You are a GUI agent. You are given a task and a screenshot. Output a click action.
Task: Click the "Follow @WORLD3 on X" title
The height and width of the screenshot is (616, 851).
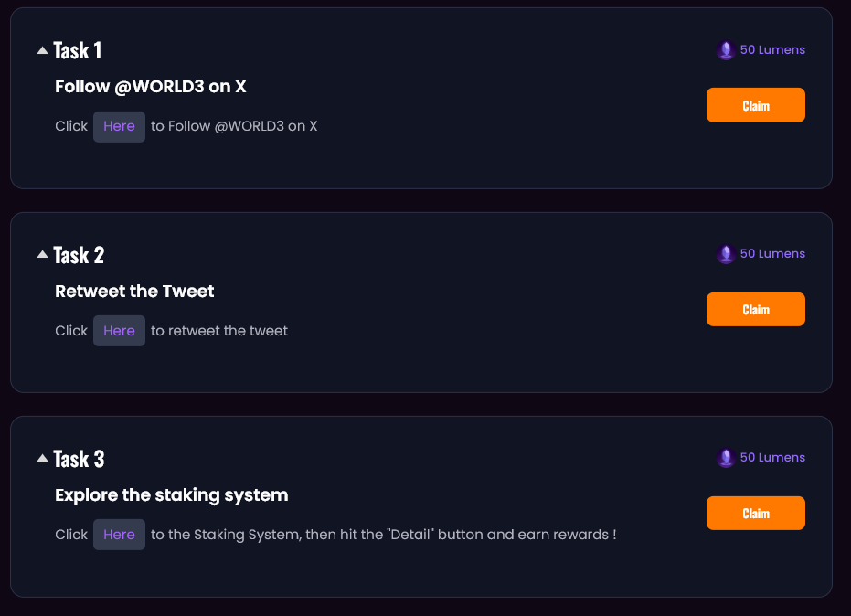pyautogui.click(x=150, y=87)
